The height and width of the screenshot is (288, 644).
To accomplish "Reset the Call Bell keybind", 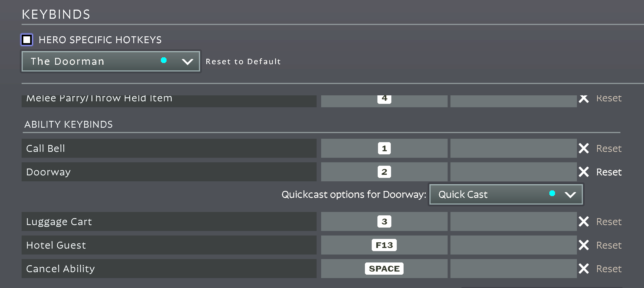I will [609, 149].
